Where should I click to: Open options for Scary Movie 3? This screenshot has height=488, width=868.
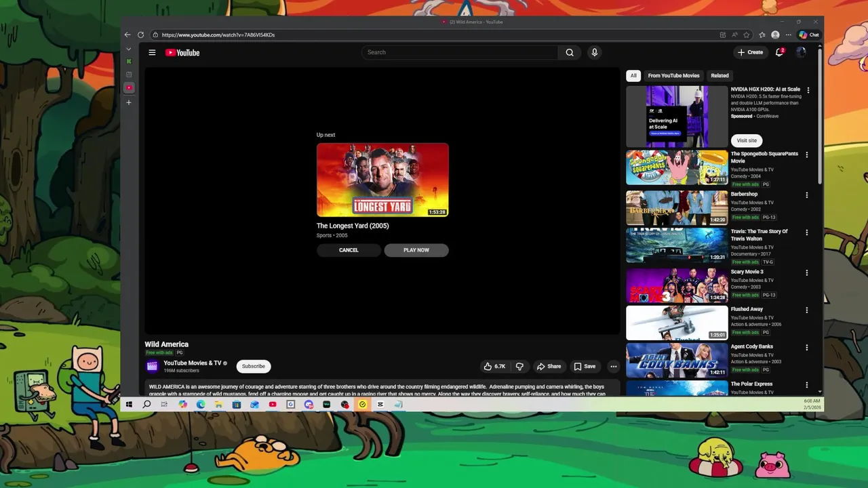807,273
